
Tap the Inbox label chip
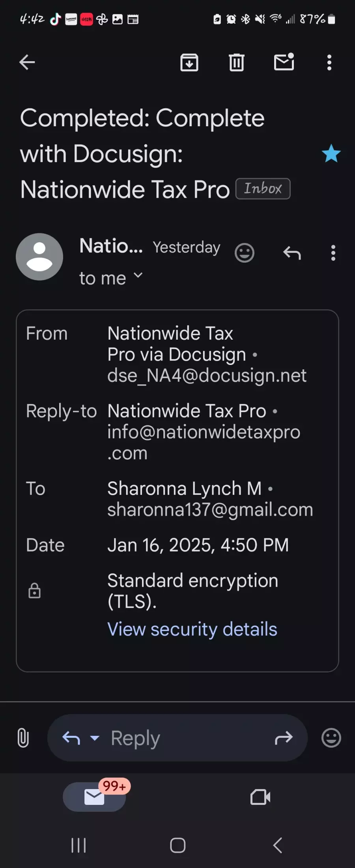[x=263, y=189]
